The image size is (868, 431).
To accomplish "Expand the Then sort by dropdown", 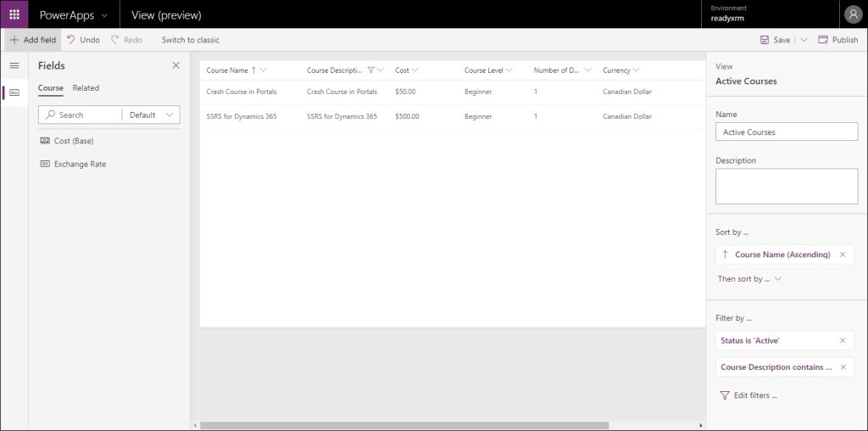I will 749,278.
